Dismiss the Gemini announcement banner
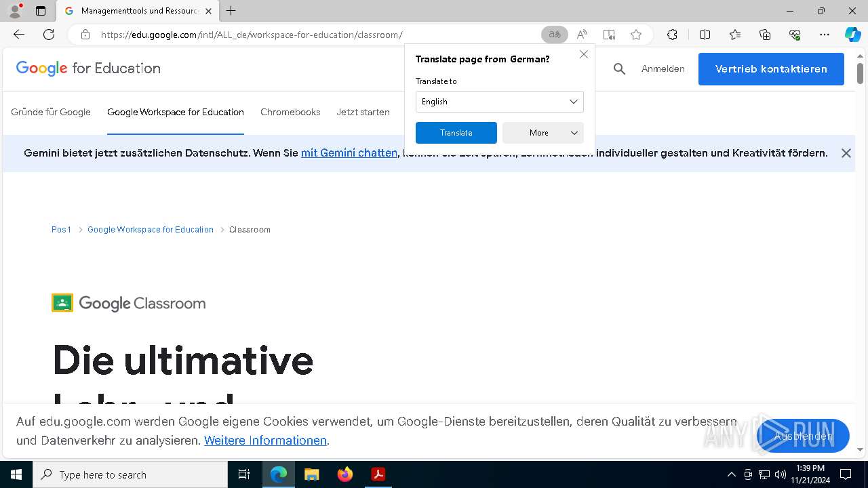 coord(846,153)
